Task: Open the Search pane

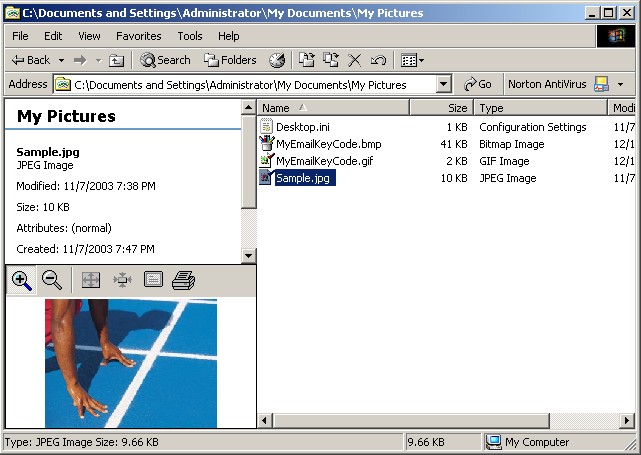Action: pos(166,60)
